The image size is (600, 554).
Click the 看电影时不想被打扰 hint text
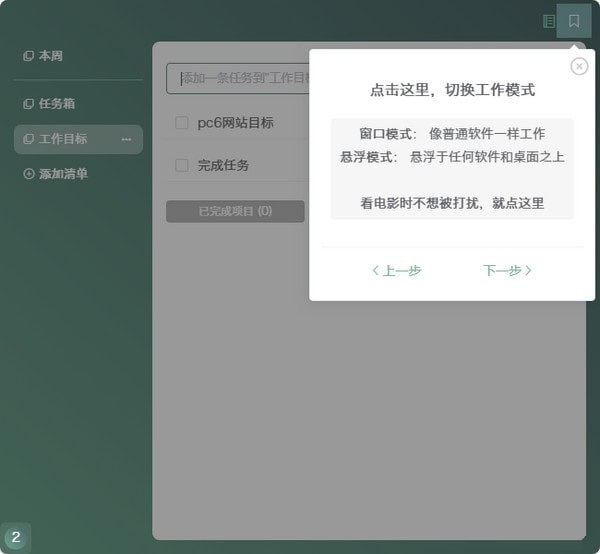click(x=452, y=203)
